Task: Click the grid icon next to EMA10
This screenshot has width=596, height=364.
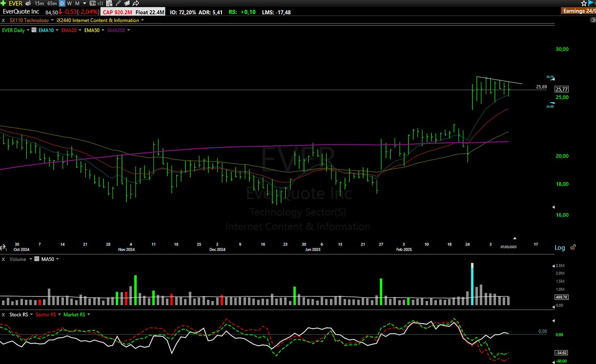Action: pyautogui.click(x=34, y=30)
